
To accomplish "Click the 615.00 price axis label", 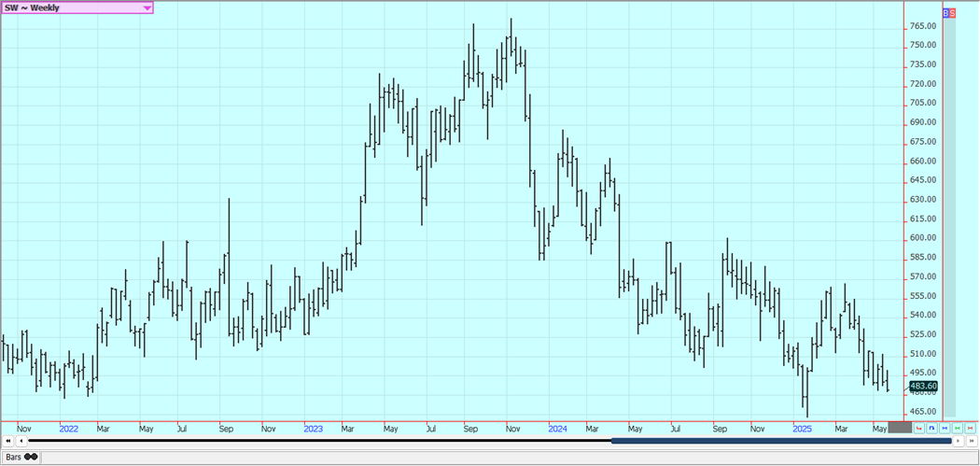I will (923, 219).
